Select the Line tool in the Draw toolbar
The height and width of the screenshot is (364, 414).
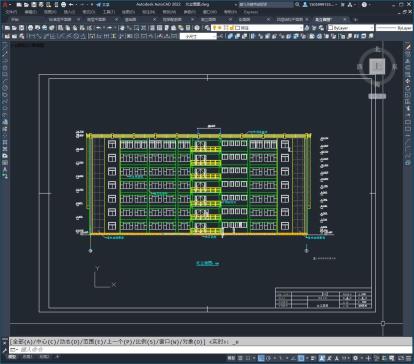point(5,48)
